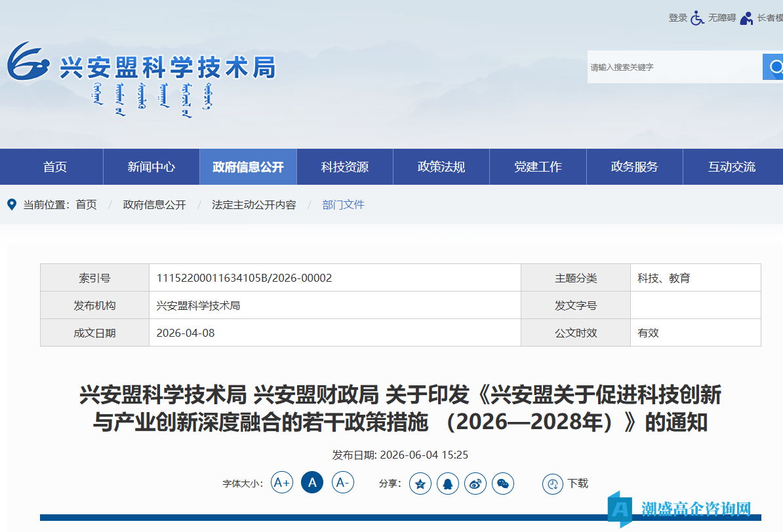783x532 pixels.
Task: Click the 发文字号 label cell
Action: coord(576,305)
